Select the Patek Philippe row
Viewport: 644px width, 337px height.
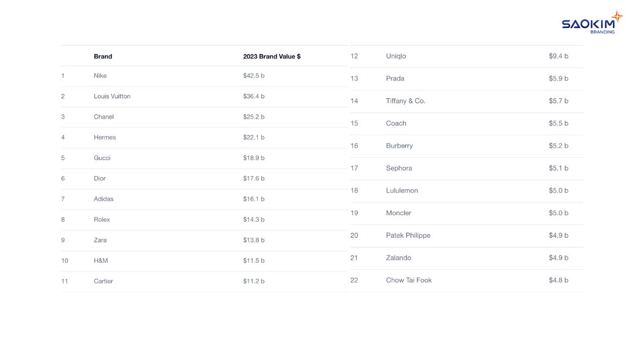(467, 236)
